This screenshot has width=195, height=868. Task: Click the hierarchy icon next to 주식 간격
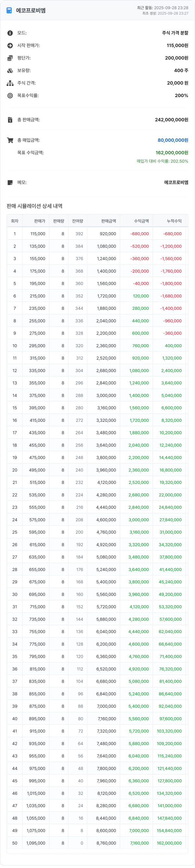point(10,83)
